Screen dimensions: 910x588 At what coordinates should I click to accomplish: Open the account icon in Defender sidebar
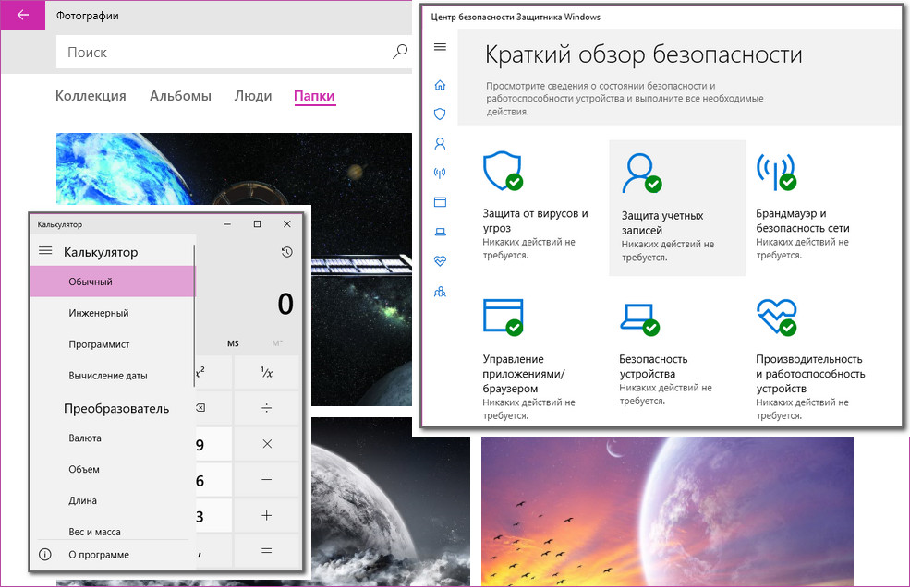point(440,143)
